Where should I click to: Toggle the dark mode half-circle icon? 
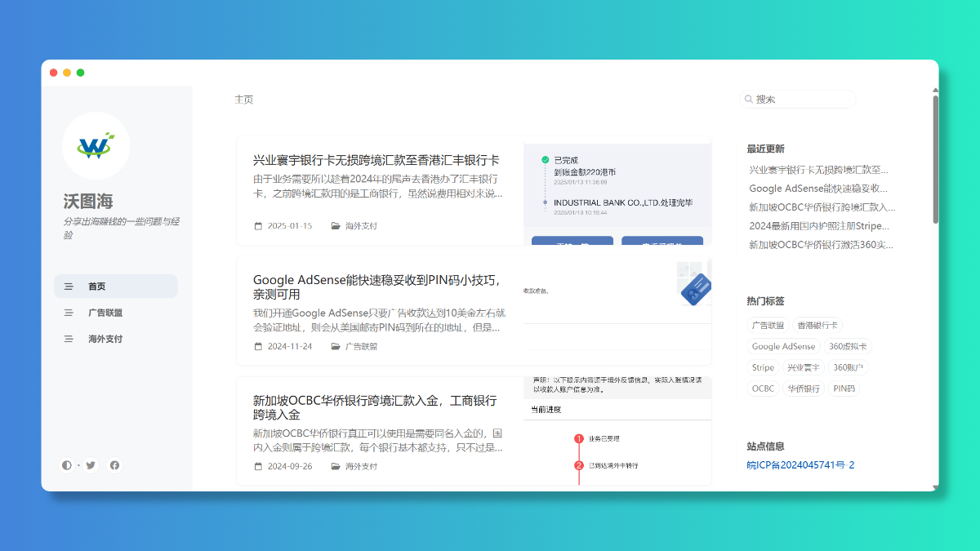67,465
